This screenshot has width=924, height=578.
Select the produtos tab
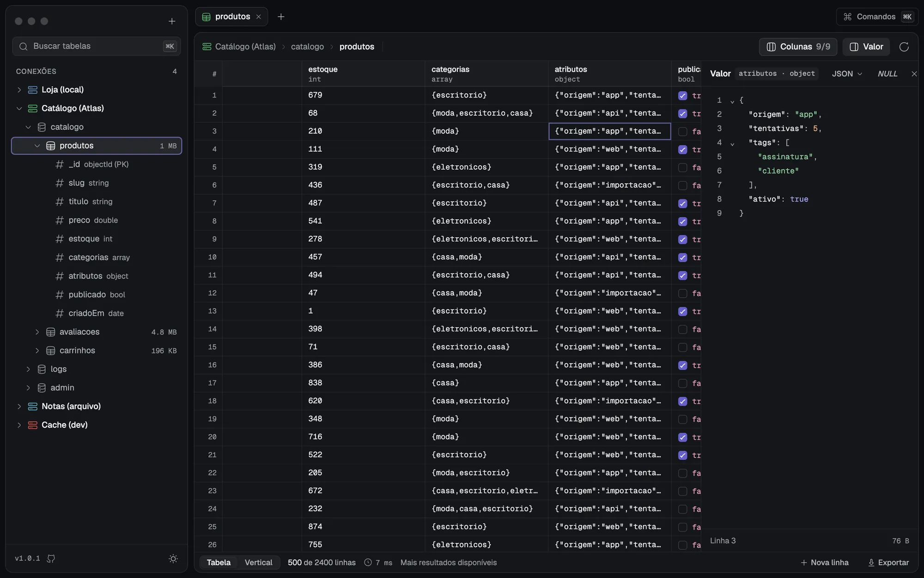pyautogui.click(x=231, y=17)
